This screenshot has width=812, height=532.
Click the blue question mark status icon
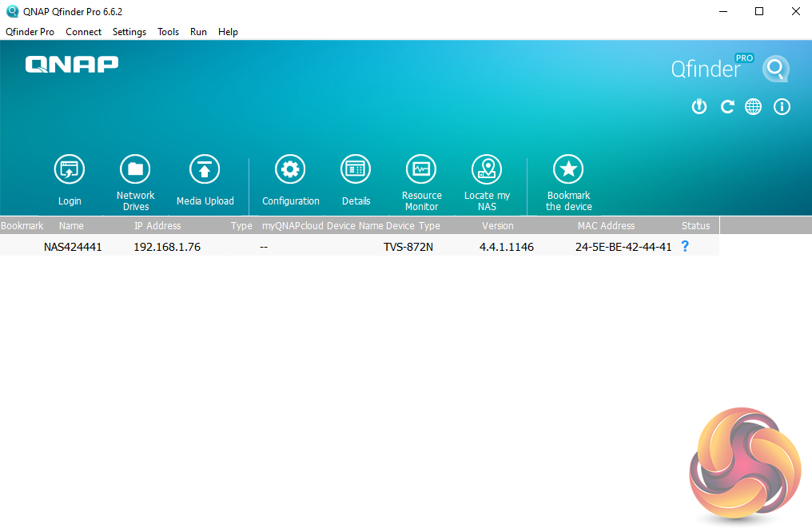(685, 246)
